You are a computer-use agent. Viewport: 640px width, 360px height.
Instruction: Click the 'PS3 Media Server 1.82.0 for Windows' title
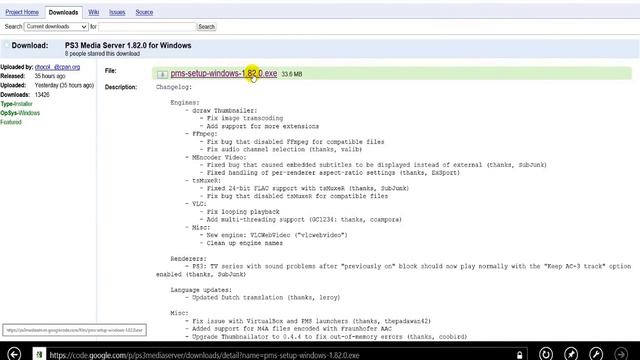128,45
